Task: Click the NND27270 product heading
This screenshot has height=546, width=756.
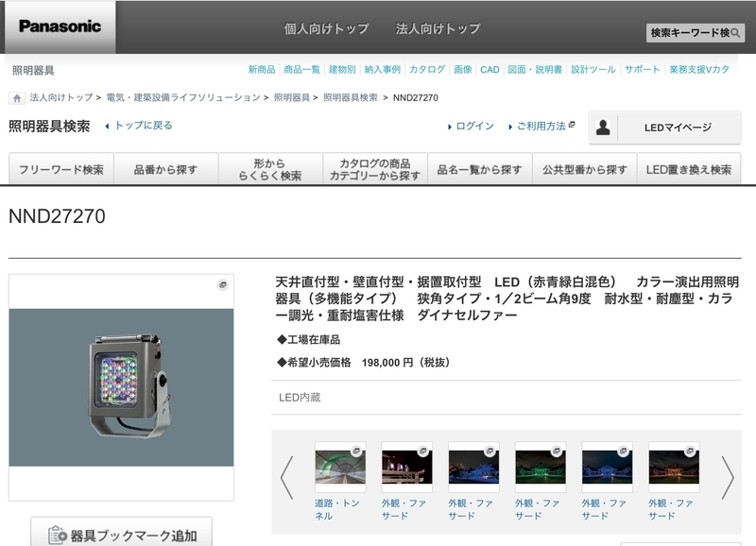Action: pos(57,216)
